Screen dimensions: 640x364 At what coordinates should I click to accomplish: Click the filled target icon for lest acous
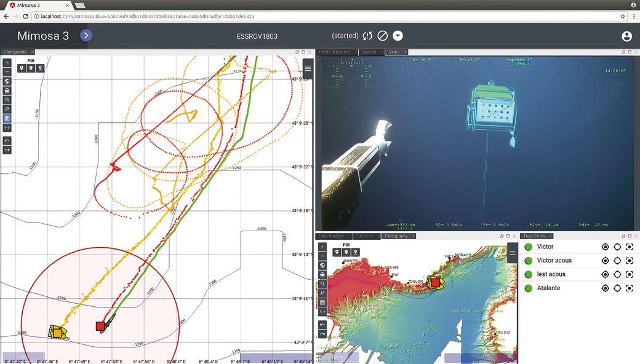click(606, 274)
